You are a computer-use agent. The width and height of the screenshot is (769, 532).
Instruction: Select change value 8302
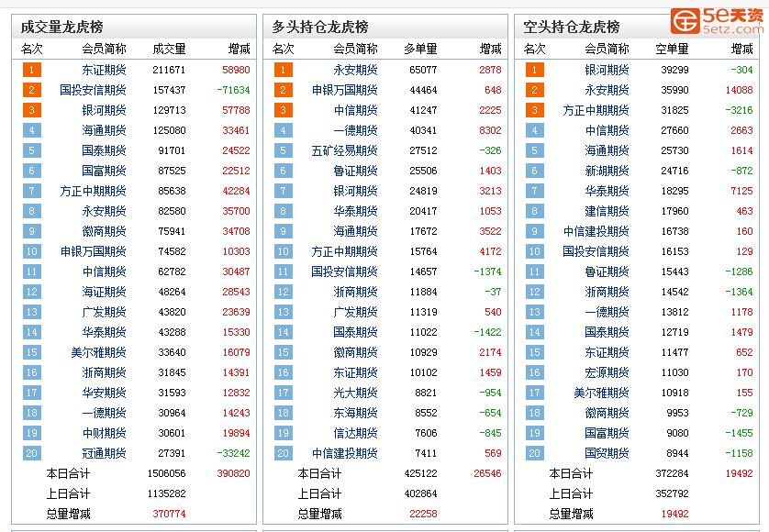click(x=490, y=130)
